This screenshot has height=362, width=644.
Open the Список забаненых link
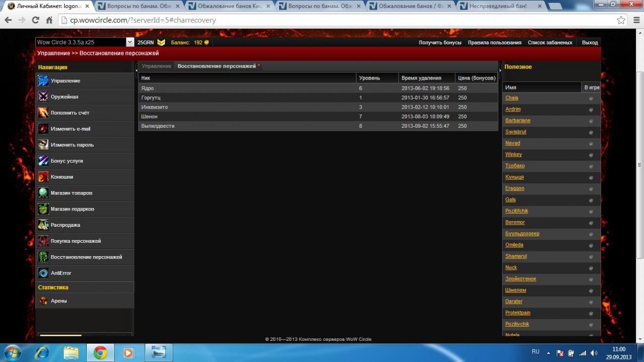[550, 42]
